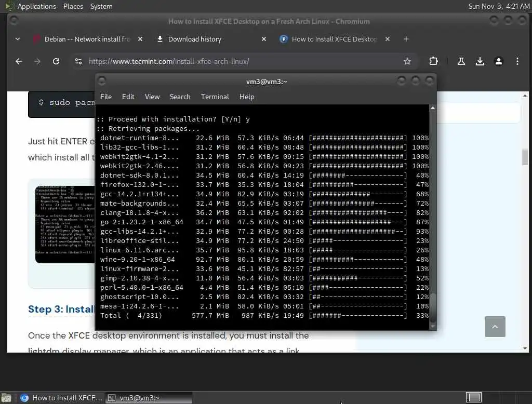Open the terminal View menu
532x404 pixels.
tap(152, 97)
